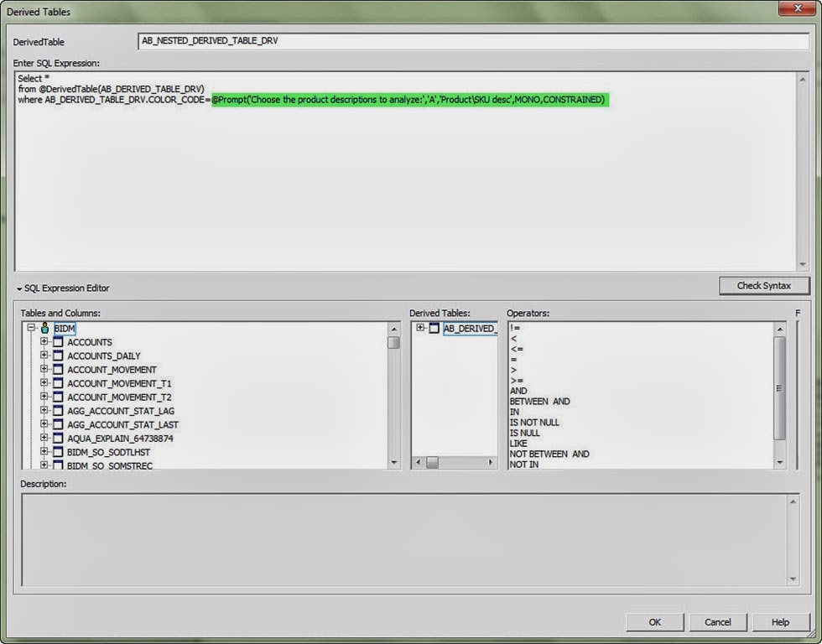
Task: Click SQL expression area scroll down arrow
Action: [803, 265]
